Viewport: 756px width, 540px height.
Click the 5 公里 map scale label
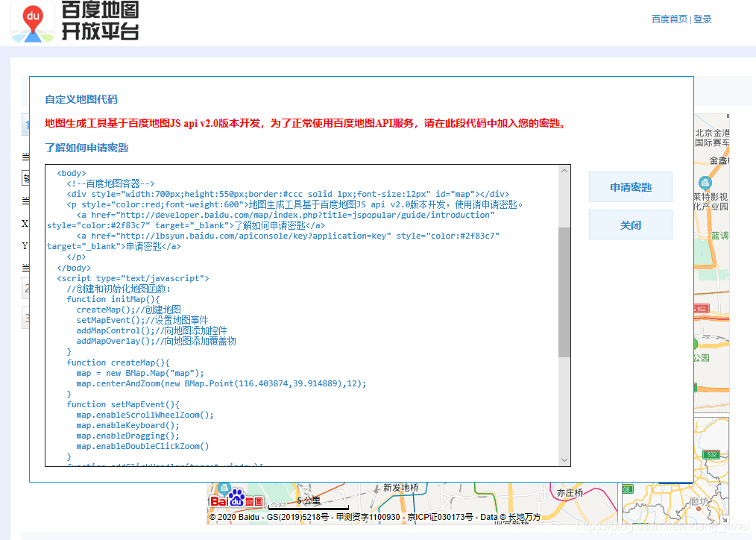[x=309, y=500]
